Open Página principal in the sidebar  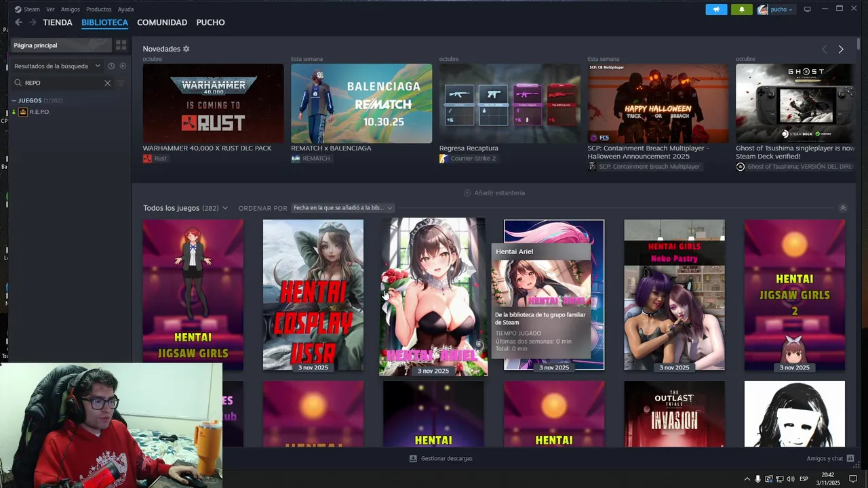[x=61, y=45]
